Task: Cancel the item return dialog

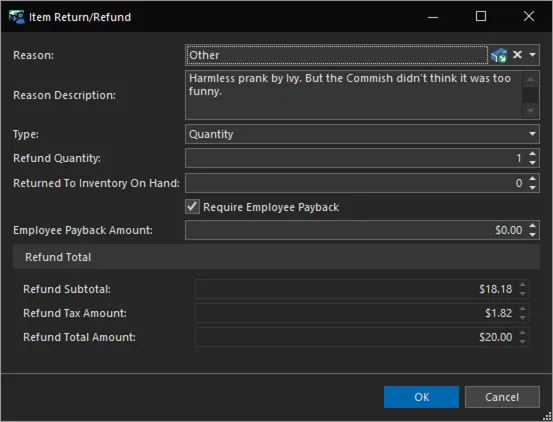Action: pyautogui.click(x=502, y=397)
